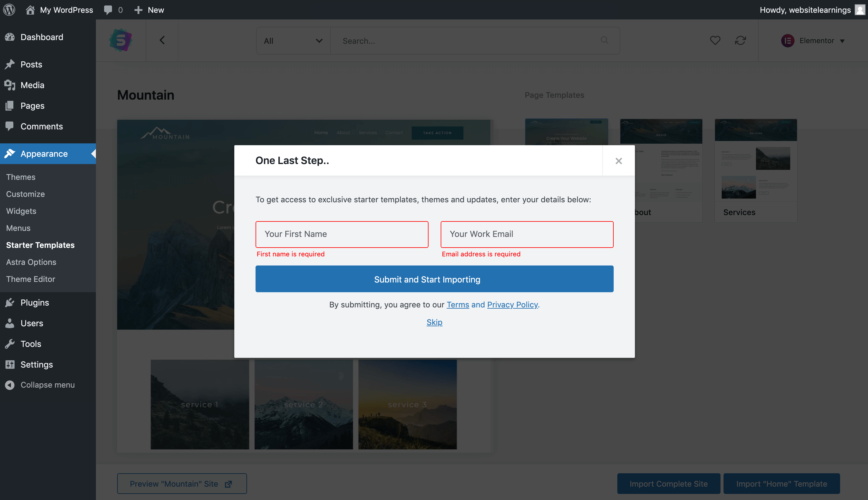
Task: Open Astra Options
Action: [x=31, y=262]
